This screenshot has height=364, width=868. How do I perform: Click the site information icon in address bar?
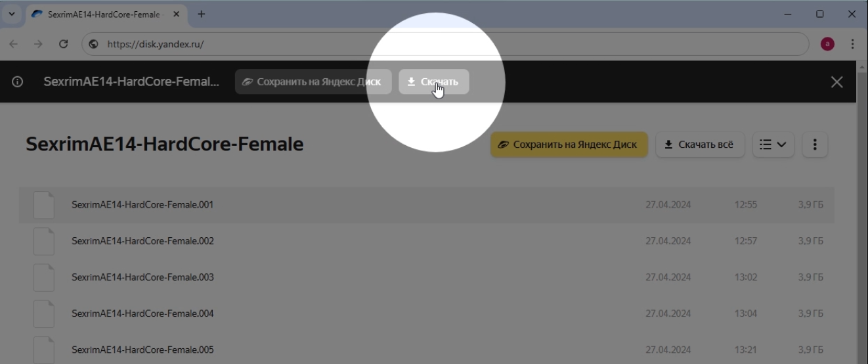click(94, 44)
